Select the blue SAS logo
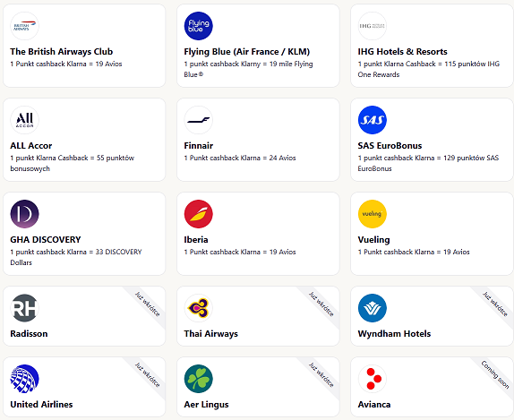The height and width of the screenshot is (420, 514). (372, 120)
